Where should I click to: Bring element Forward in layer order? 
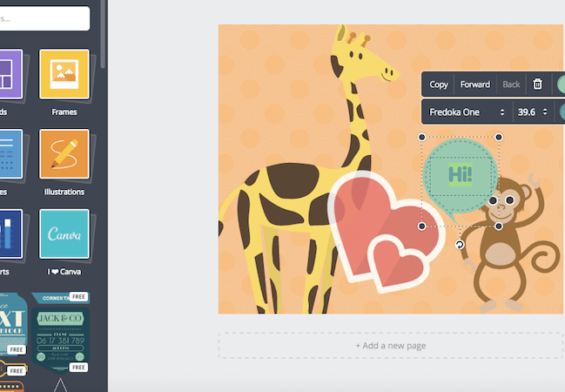pyautogui.click(x=475, y=84)
